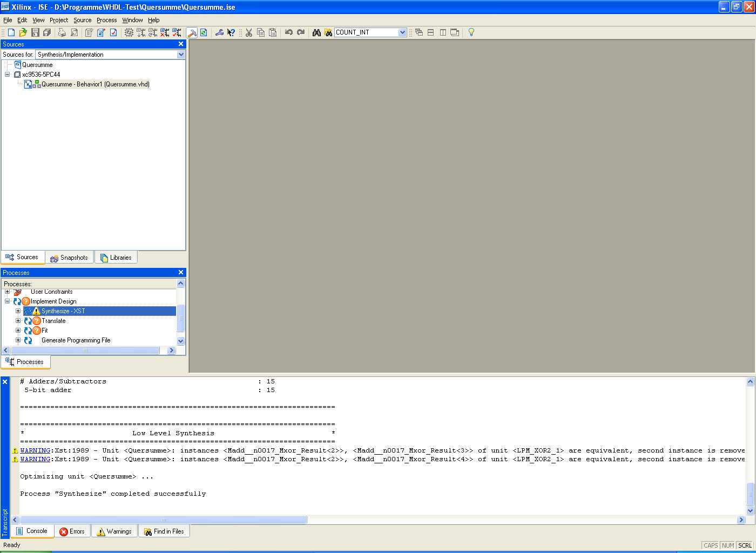Switch to the Libraries tab
The height and width of the screenshot is (553, 756).
point(116,258)
